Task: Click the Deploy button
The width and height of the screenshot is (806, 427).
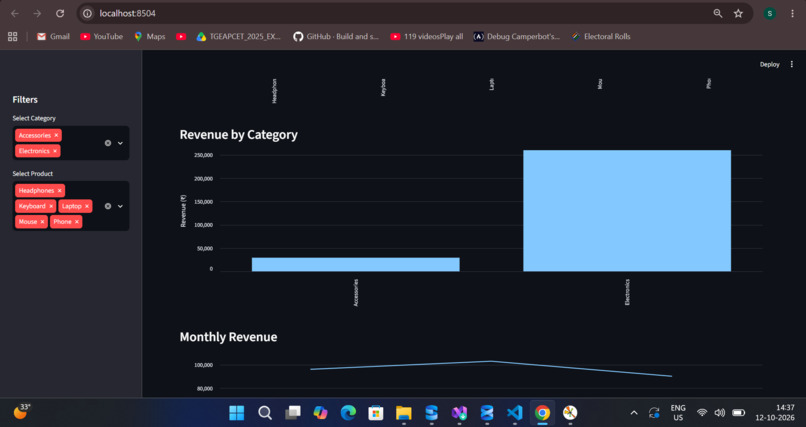Action: point(770,65)
